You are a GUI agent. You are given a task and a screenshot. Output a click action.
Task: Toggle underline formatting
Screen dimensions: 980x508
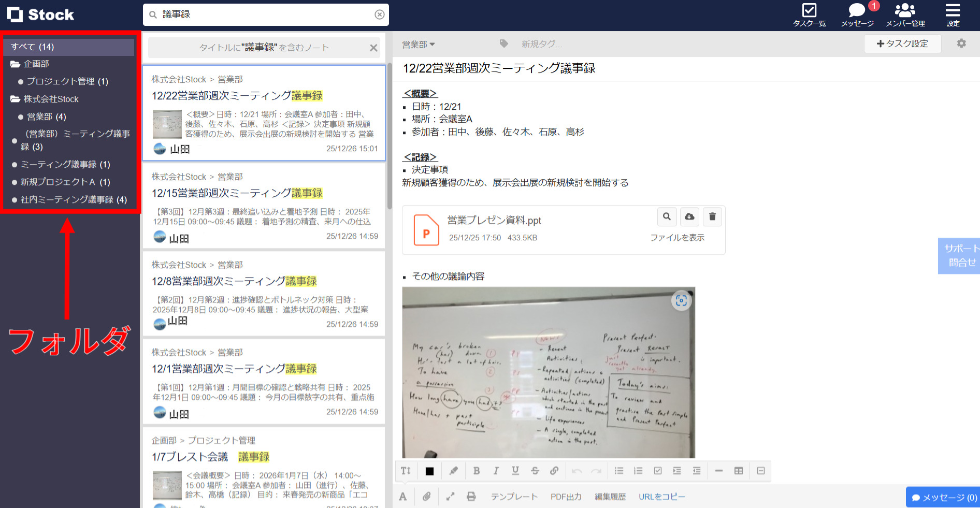[x=515, y=471]
